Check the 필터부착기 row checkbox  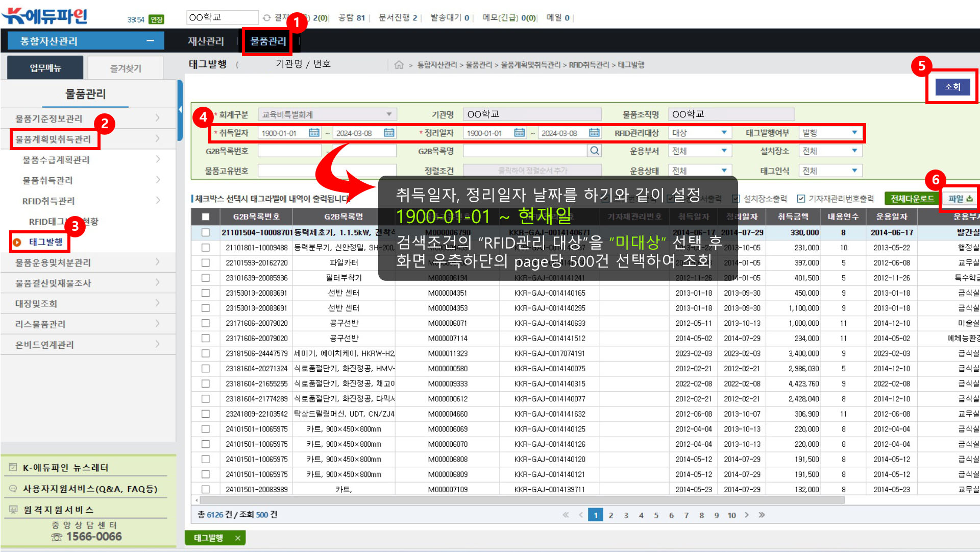(206, 278)
